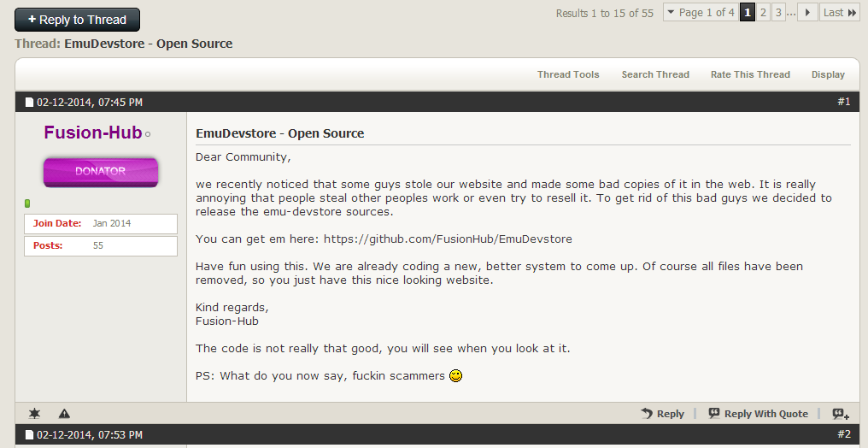Click the multi-quote icon
The height and width of the screenshot is (448, 868).
[841, 414]
